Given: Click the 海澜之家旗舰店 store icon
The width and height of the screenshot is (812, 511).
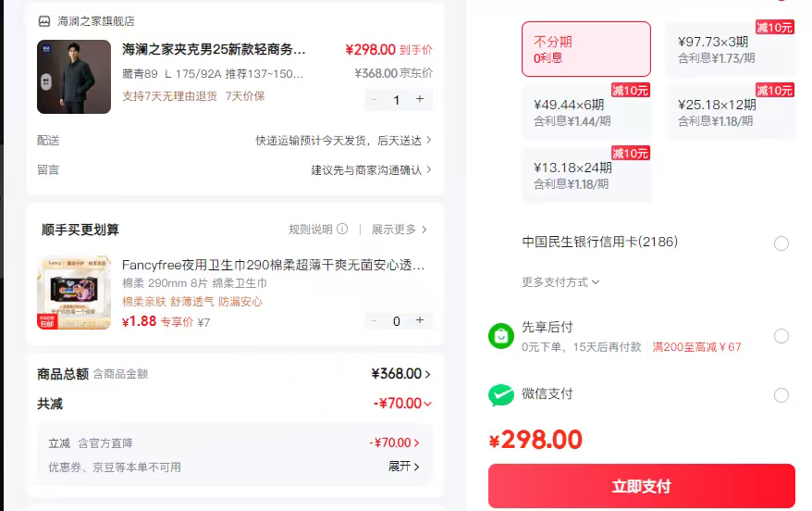Looking at the screenshot, I should tap(44, 21).
